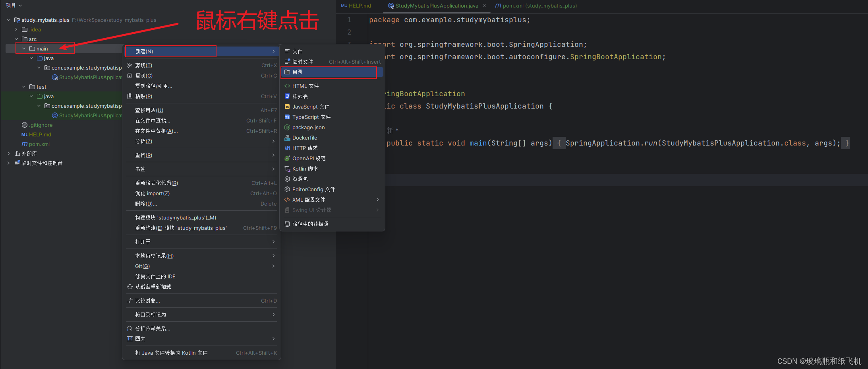Click the compare objects icon
The image size is (868, 369).
130,301
